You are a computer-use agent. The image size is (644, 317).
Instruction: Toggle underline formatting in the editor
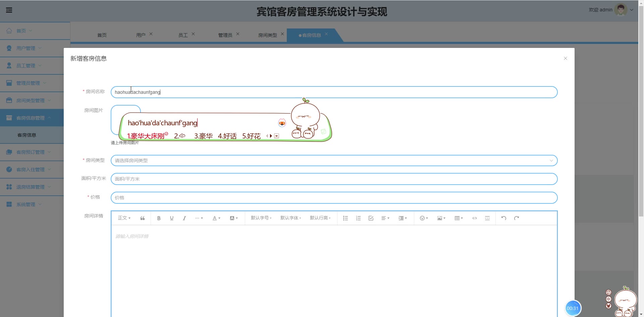pyautogui.click(x=172, y=218)
